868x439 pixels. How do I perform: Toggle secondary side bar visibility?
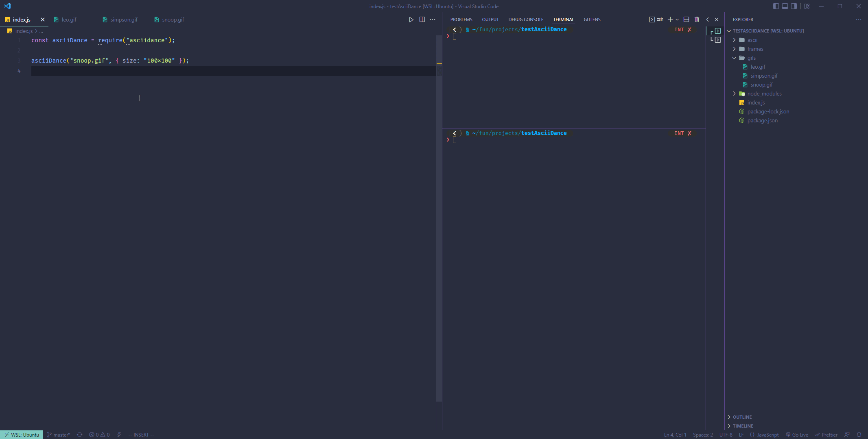click(794, 6)
